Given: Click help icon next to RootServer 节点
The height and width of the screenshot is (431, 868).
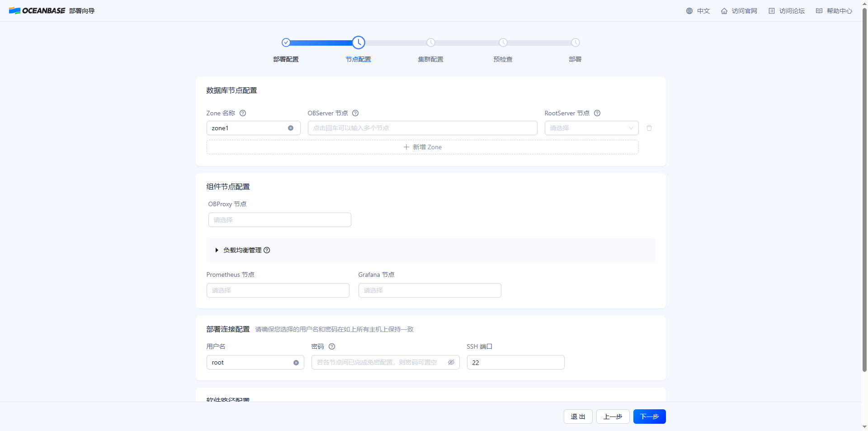Looking at the screenshot, I should point(597,113).
